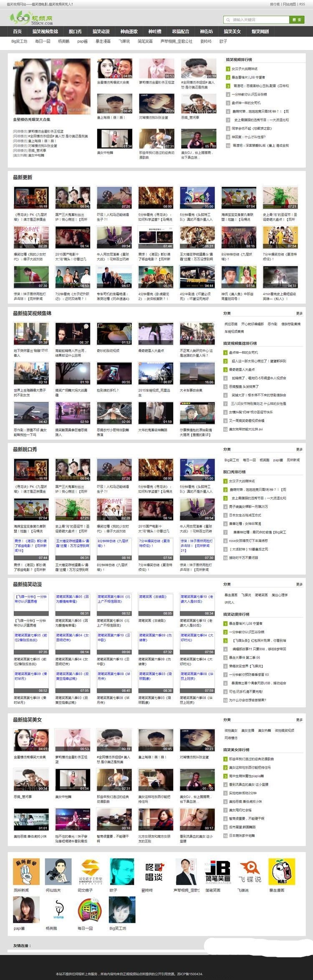Go to 首页 in main navigation

tap(17, 31)
